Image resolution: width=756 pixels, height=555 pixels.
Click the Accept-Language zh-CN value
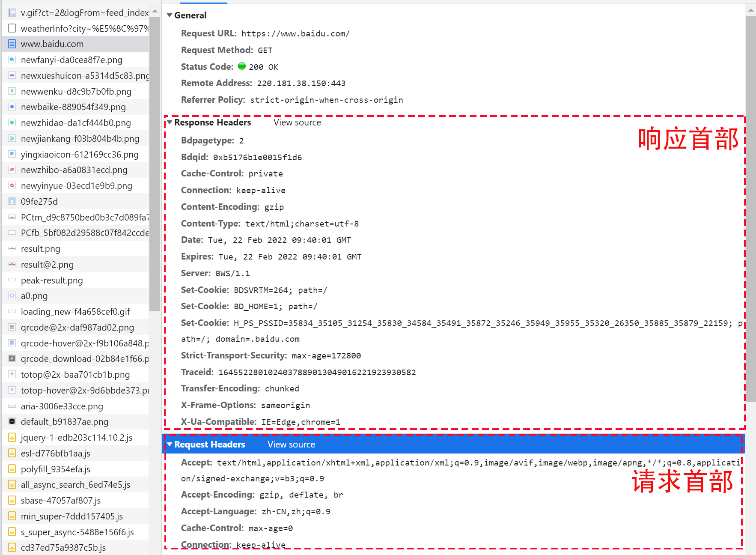click(296, 512)
